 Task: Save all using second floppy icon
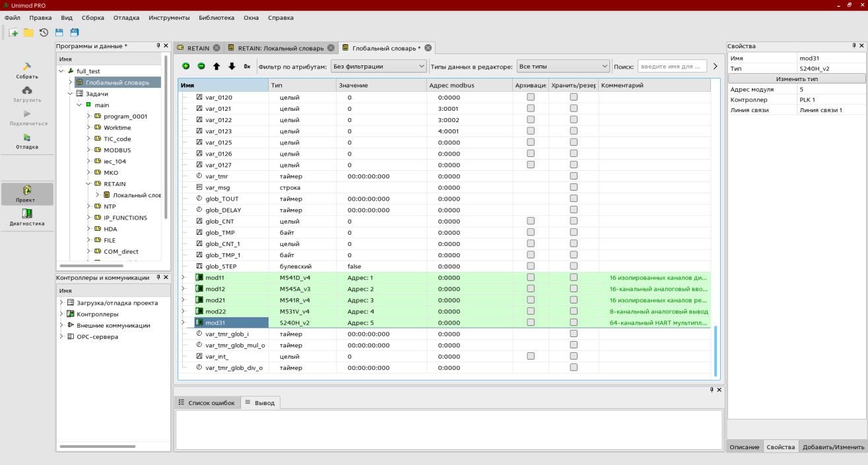point(75,32)
